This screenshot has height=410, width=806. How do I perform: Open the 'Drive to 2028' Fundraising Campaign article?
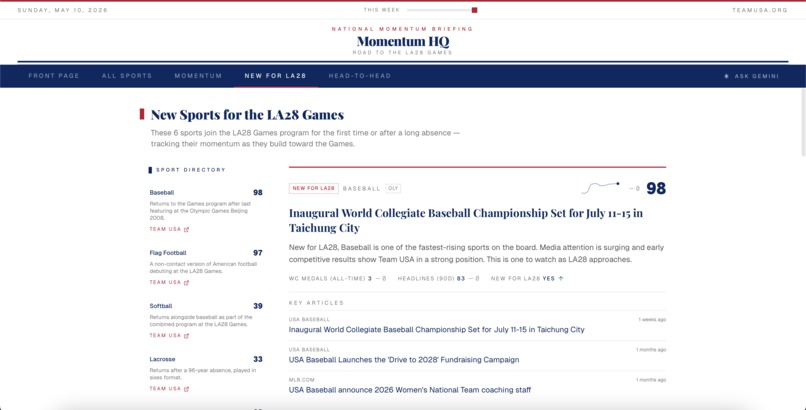404,360
